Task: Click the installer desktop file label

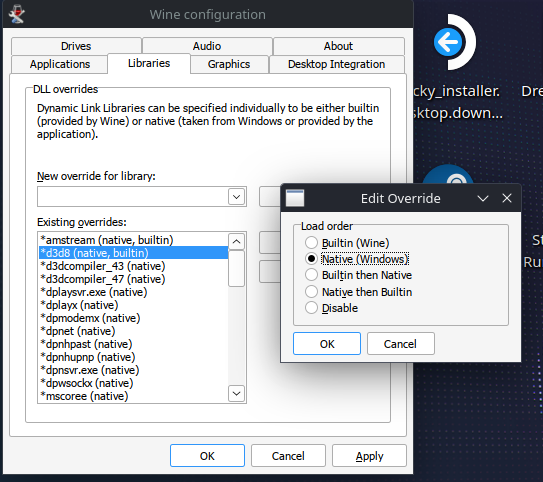Action: click(458, 102)
